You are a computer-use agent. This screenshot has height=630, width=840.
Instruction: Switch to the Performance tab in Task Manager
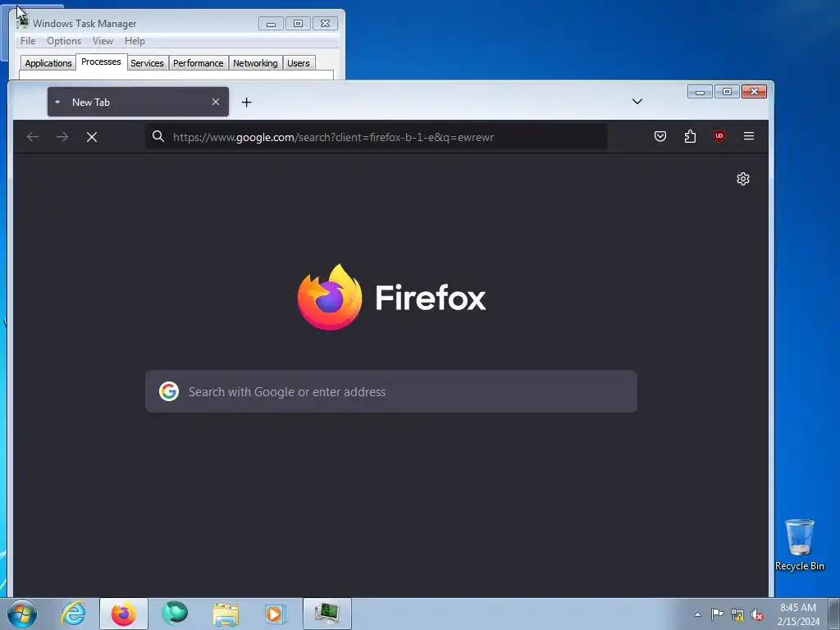click(199, 63)
